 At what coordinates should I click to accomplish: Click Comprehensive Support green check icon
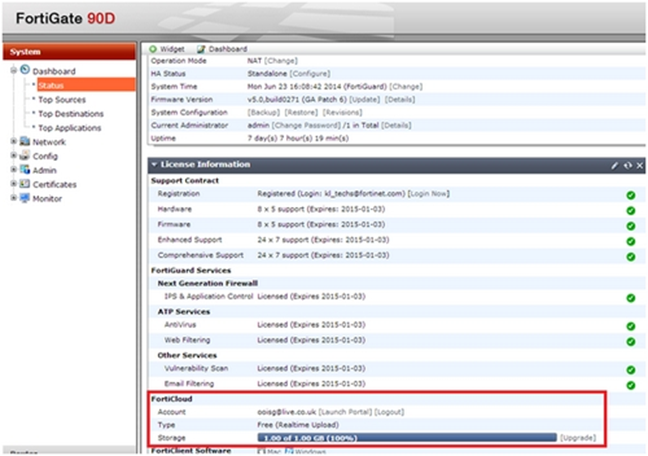point(631,256)
